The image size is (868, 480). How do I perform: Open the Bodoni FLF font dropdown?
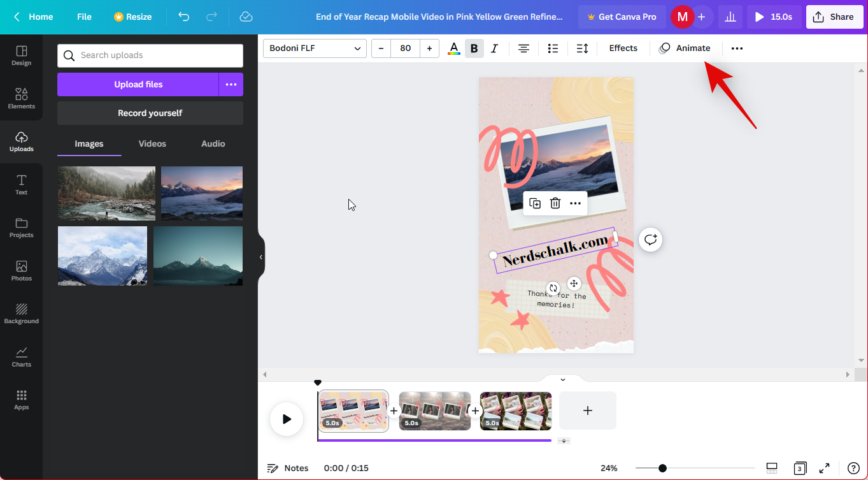[315, 48]
